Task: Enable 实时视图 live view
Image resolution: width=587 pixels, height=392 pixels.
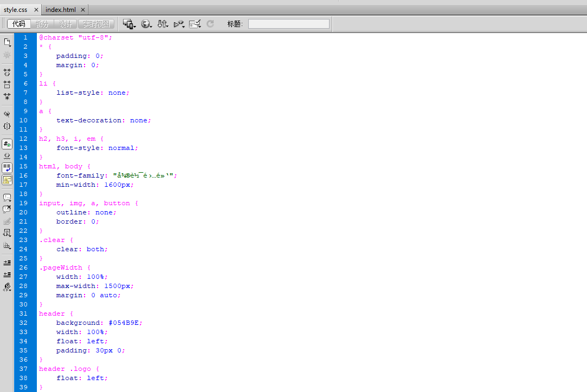Action: tap(96, 24)
